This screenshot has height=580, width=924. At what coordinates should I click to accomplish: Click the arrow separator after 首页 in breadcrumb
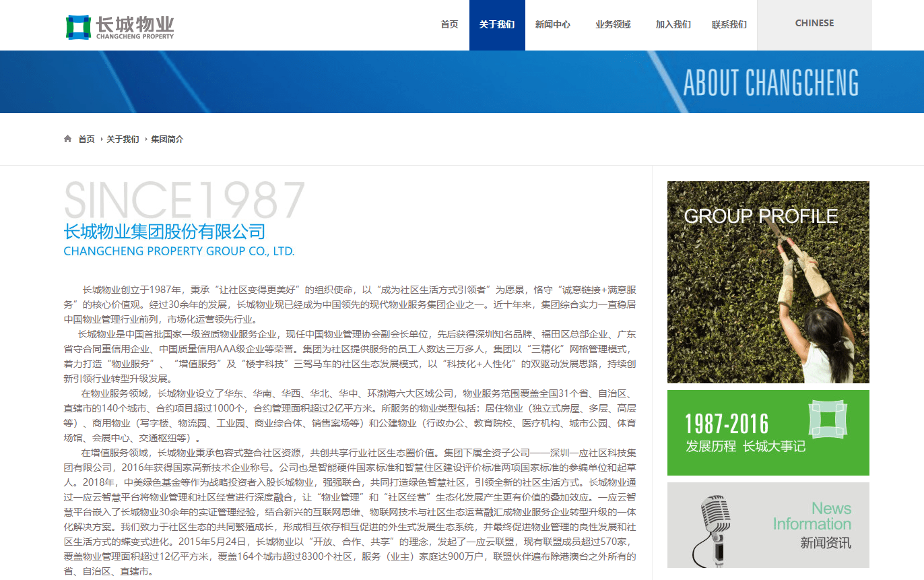pyautogui.click(x=100, y=139)
